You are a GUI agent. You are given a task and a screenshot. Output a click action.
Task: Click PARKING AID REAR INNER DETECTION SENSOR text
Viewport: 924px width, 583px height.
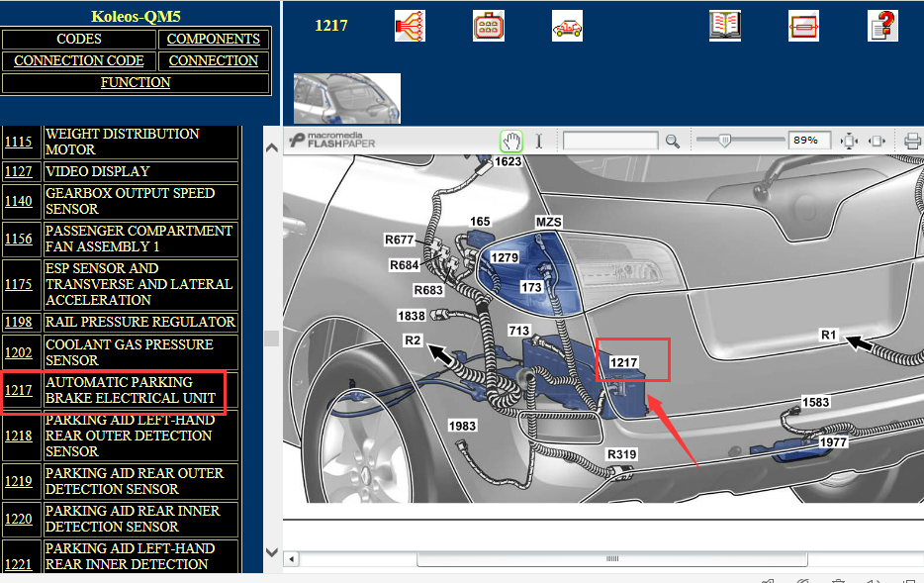133,519
